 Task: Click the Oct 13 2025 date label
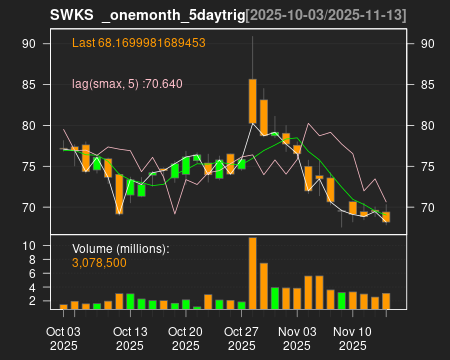pos(130,339)
